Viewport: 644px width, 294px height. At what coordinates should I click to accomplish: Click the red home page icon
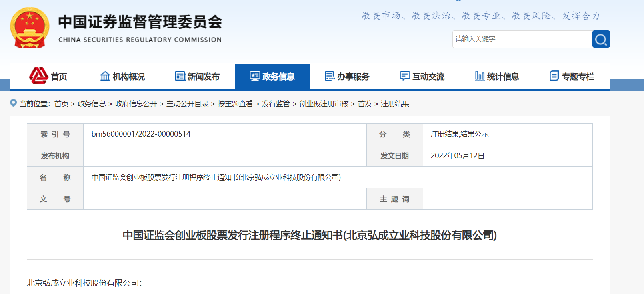click(38, 76)
